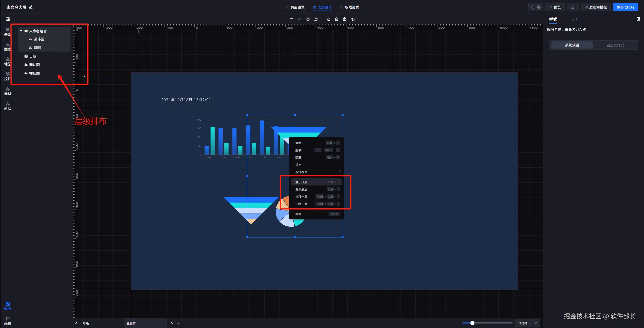Open the 请选择 dropdown at bottom

coord(527,323)
